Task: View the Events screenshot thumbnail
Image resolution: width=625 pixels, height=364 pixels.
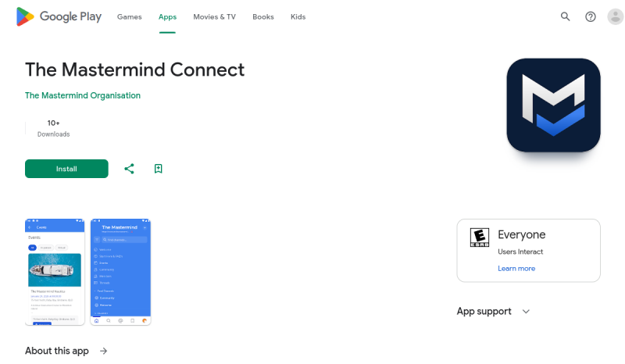Action: (55, 272)
